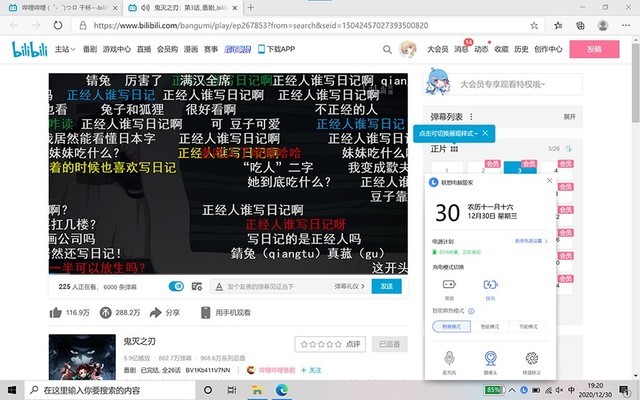The height and width of the screenshot is (400, 640).
Task: Click 下载APP link
Action: click(276, 49)
